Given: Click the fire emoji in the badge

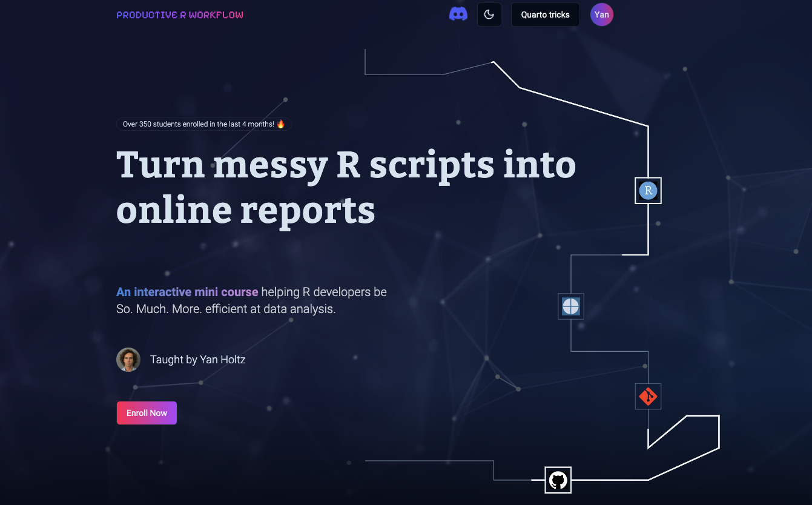Looking at the screenshot, I should pyautogui.click(x=280, y=124).
